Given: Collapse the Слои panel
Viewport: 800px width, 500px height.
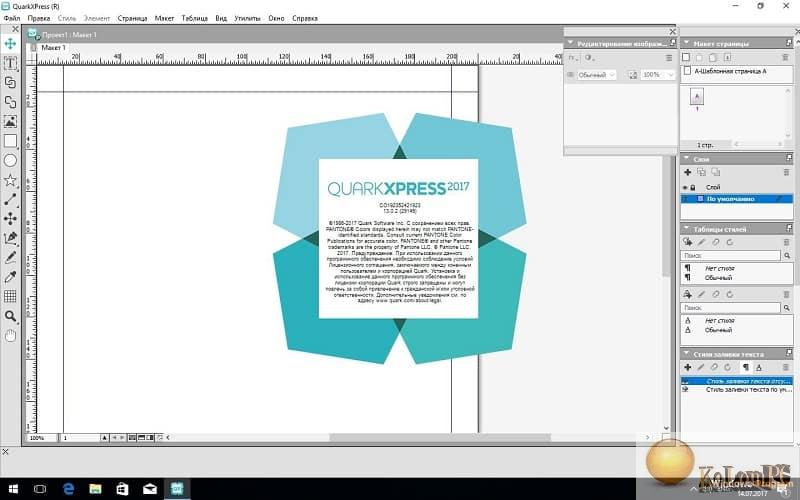Looking at the screenshot, I should [x=686, y=159].
